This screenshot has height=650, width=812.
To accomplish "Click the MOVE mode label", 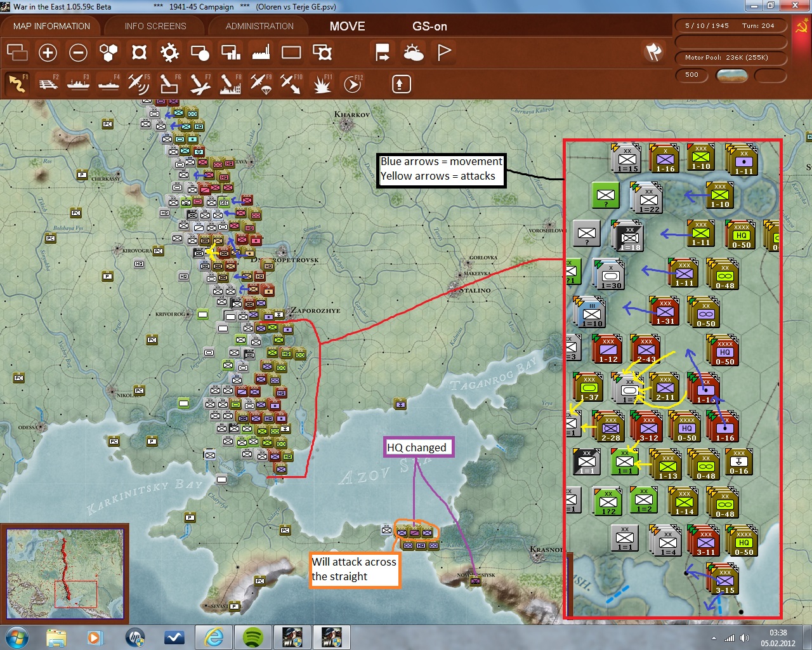I will pyautogui.click(x=347, y=27).
